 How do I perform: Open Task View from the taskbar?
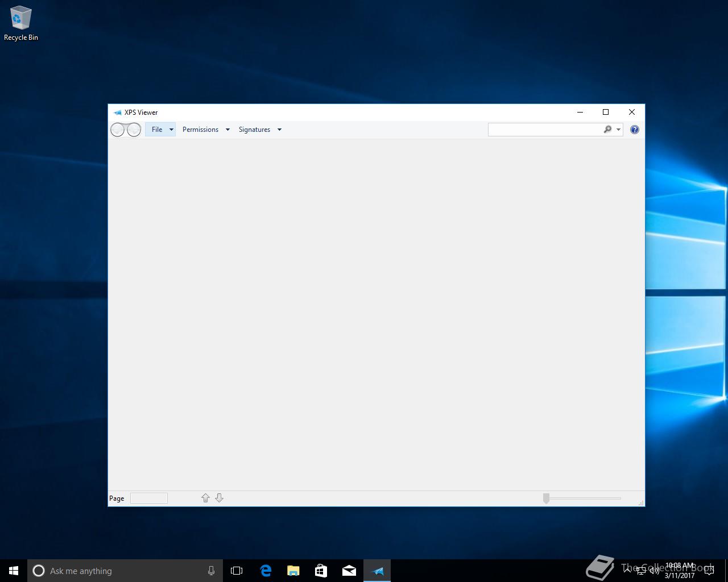[x=237, y=571]
